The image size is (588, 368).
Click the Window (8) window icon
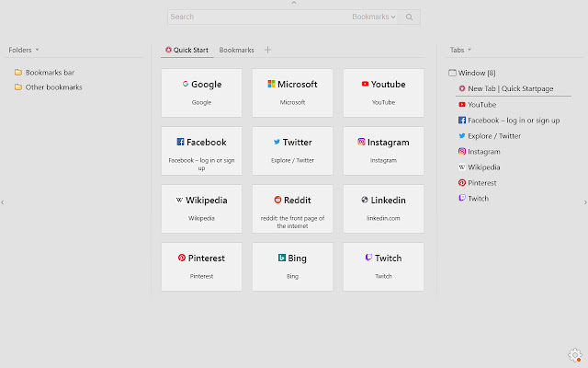click(452, 73)
